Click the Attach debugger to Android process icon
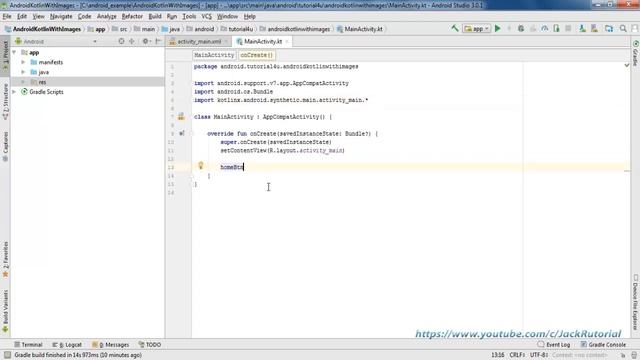Screen dimensions: 640x360 (556, 29)
